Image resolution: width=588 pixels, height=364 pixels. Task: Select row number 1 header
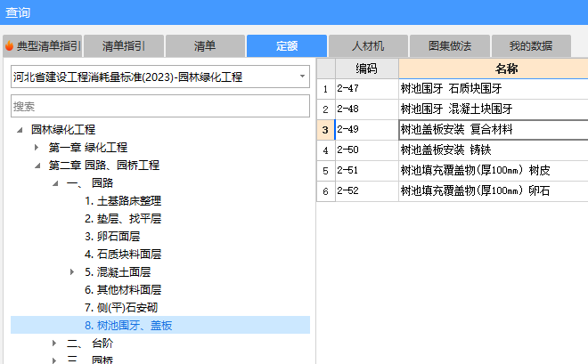(325, 89)
